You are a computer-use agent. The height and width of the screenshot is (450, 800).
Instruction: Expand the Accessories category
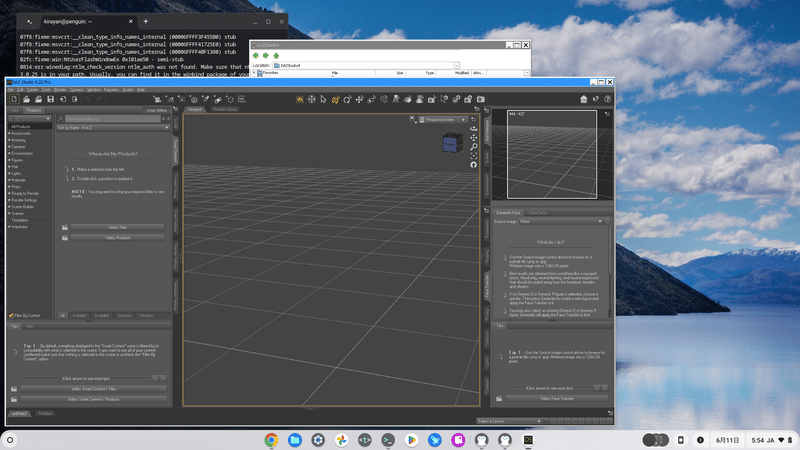(x=9, y=134)
